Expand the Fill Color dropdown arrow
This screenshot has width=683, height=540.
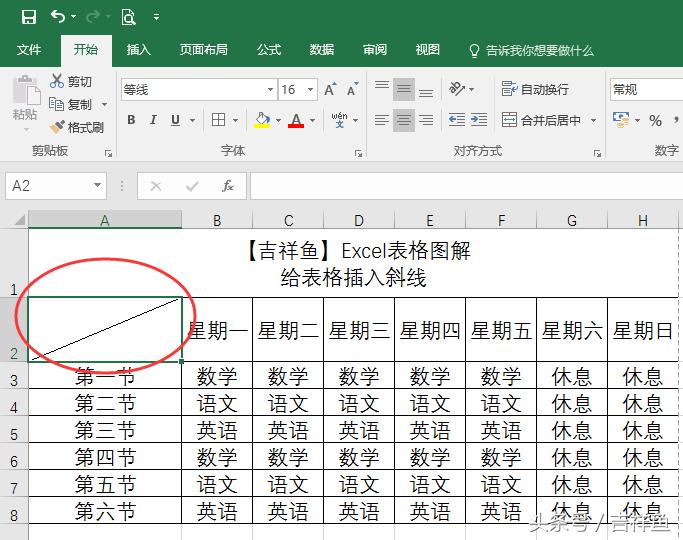278,120
